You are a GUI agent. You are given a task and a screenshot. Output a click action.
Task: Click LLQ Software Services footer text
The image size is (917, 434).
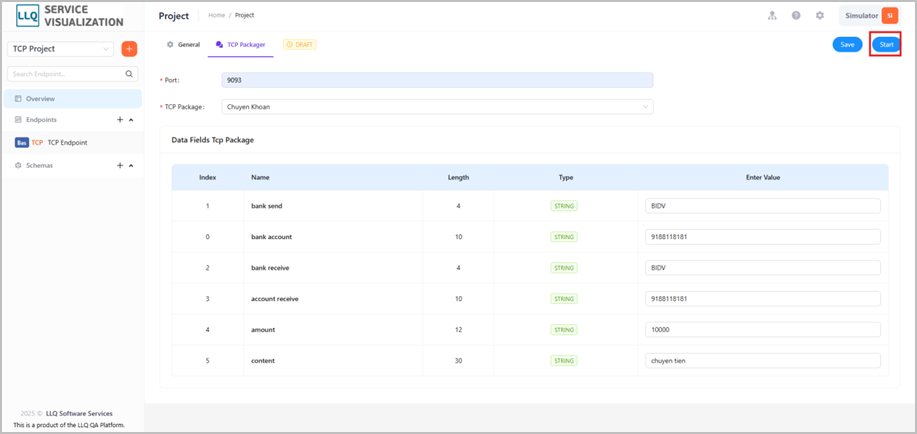(x=79, y=414)
